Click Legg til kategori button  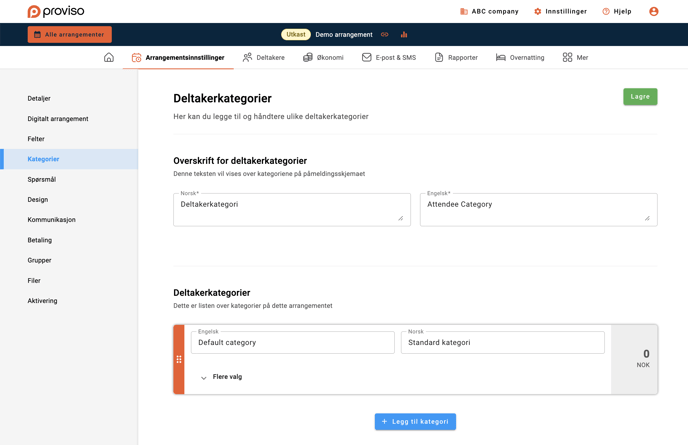pos(415,422)
